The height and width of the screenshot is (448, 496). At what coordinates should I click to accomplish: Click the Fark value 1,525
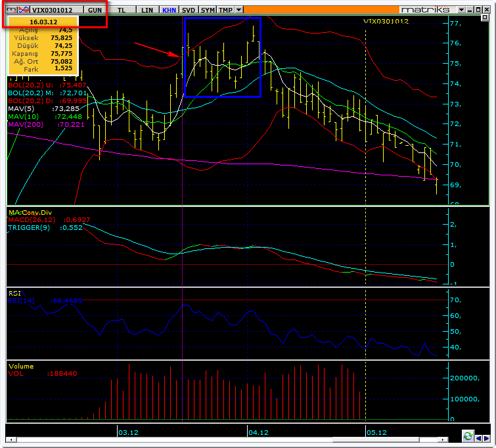tap(63, 68)
